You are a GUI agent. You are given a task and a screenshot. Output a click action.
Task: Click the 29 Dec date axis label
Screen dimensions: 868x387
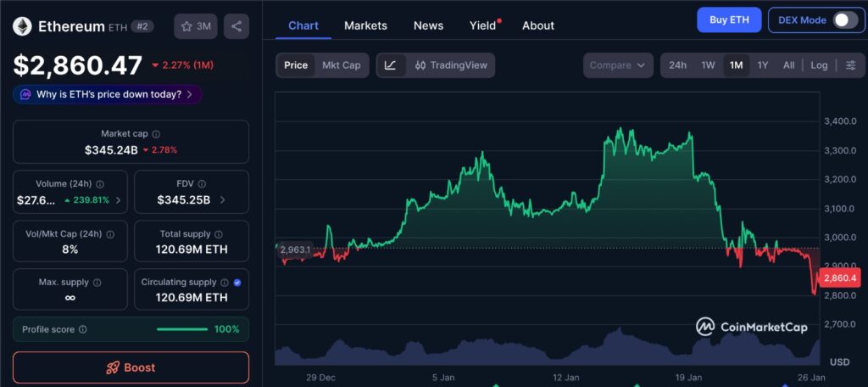320,378
